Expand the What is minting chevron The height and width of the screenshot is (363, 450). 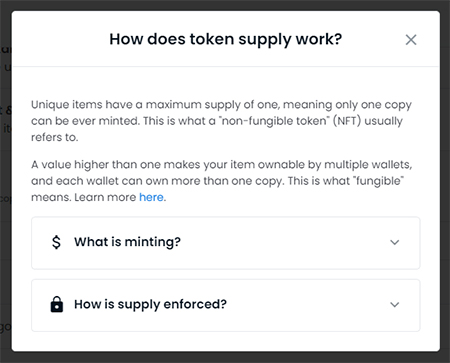[x=395, y=242]
